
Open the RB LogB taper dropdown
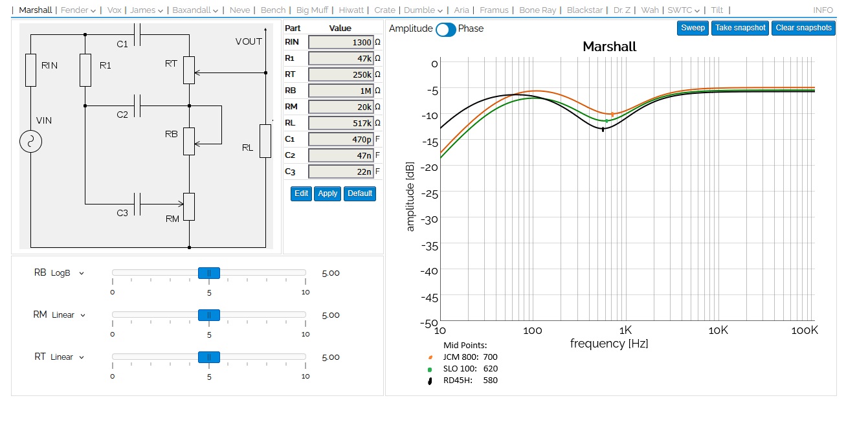pos(68,273)
